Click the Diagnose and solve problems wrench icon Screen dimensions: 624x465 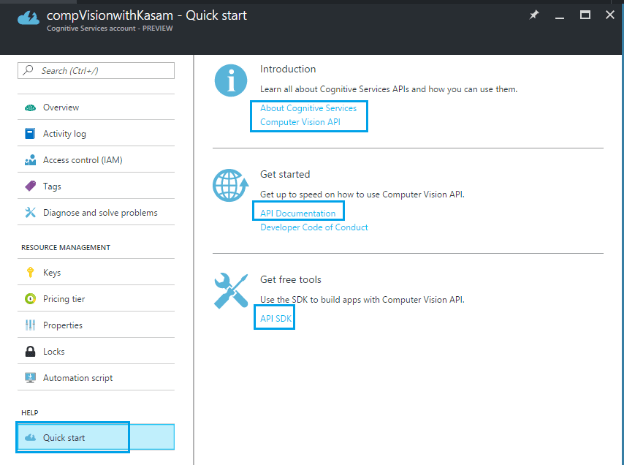point(31,212)
